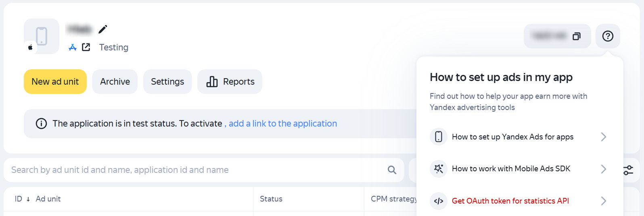Click the Ad unit column header
This screenshot has width=644, height=216.
[x=48, y=199]
